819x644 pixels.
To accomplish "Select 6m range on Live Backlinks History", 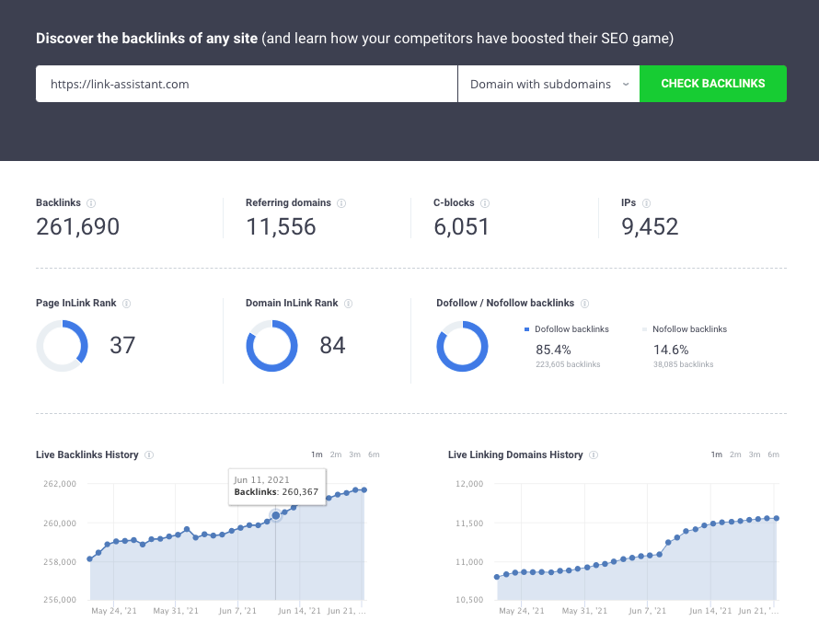I will (x=374, y=454).
